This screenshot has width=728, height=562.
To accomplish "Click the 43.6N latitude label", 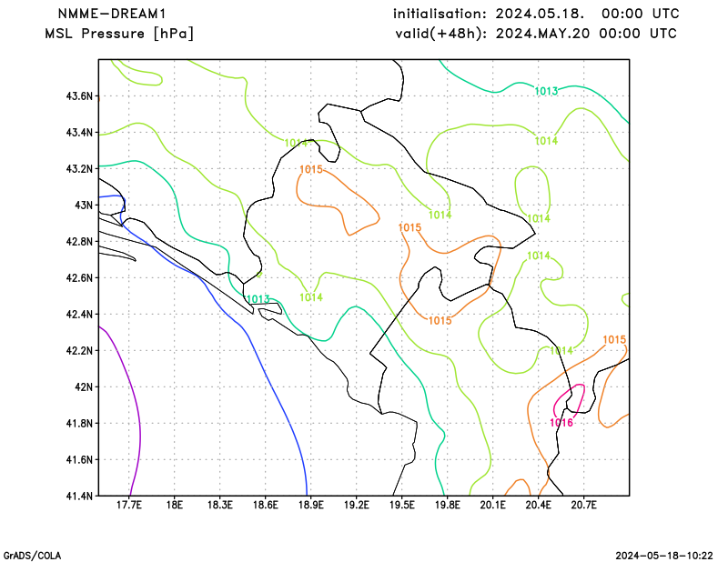I will click(79, 96).
